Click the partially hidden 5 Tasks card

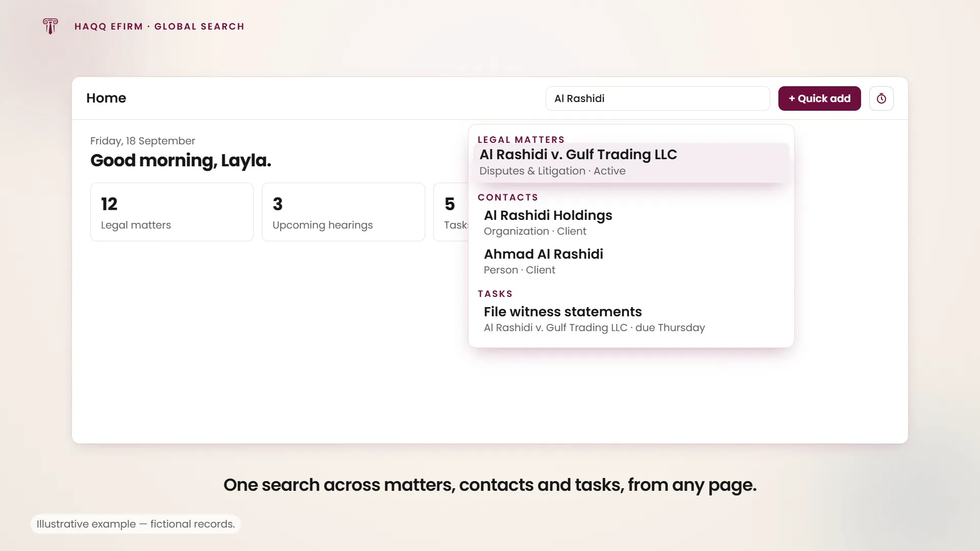[x=451, y=212]
